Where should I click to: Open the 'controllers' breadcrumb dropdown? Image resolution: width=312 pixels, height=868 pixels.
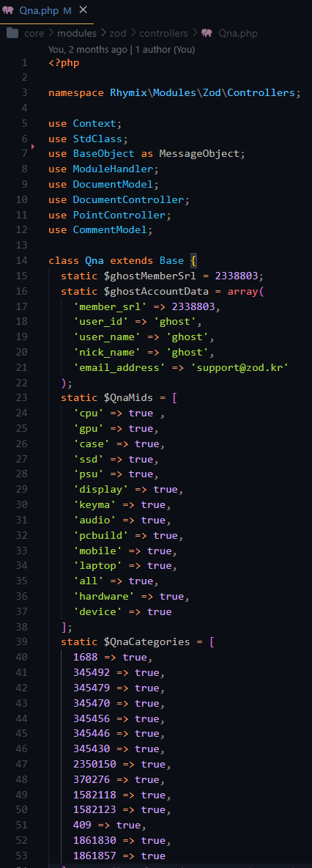(163, 33)
